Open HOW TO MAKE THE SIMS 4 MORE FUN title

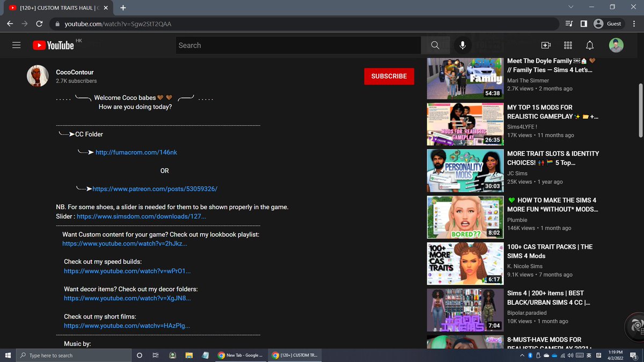pyautogui.click(x=553, y=205)
